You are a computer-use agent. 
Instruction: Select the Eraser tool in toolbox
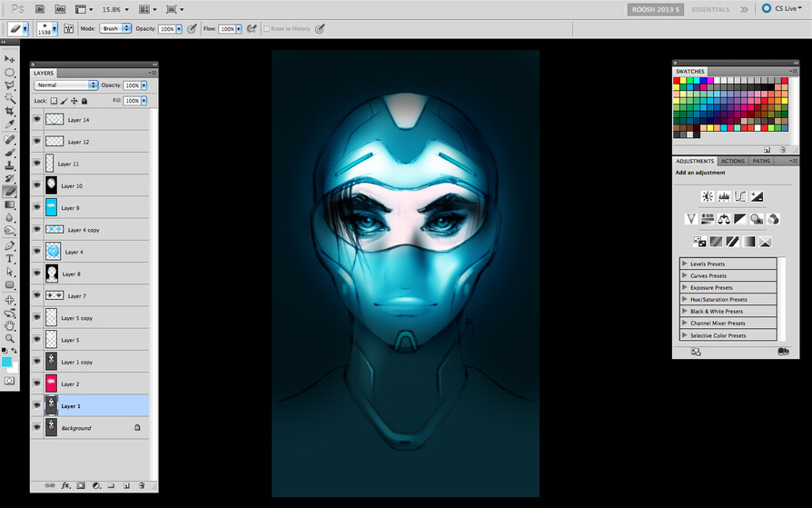9,191
